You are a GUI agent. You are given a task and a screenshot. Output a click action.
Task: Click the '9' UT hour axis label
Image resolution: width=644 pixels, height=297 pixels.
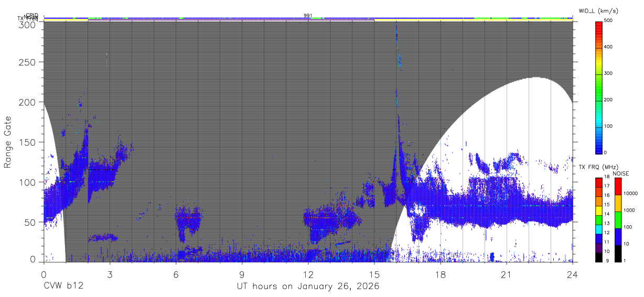pyautogui.click(x=242, y=274)
